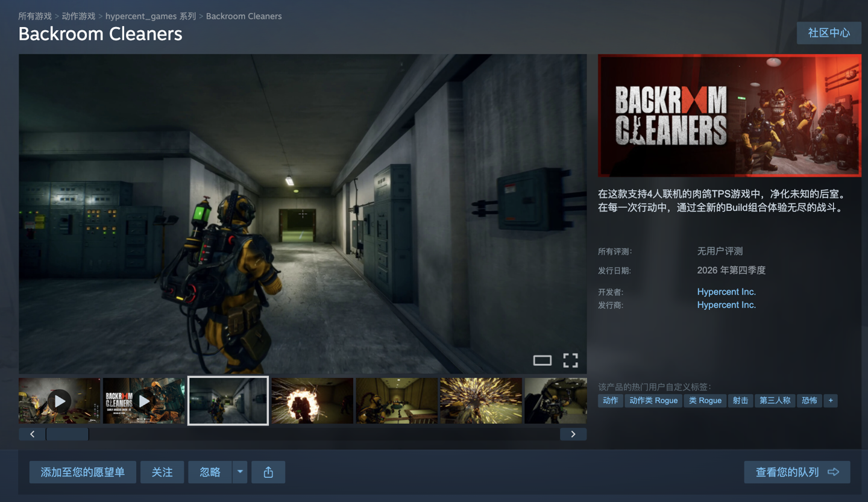Click the thumbnail strip scrollbar handle
Screen dimensions: 868x502
(x=68, y=434)
